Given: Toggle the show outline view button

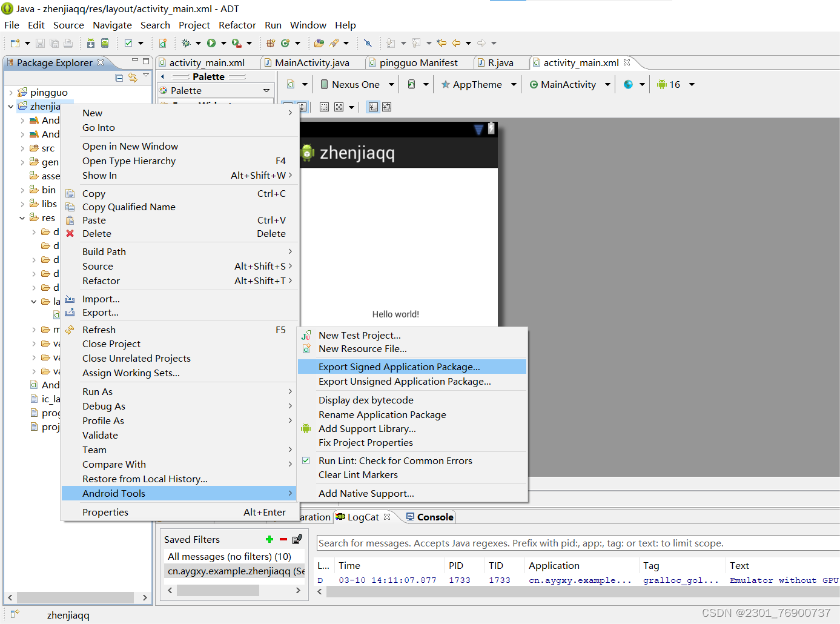Looking at the screenshot, I should pos(373,107).
